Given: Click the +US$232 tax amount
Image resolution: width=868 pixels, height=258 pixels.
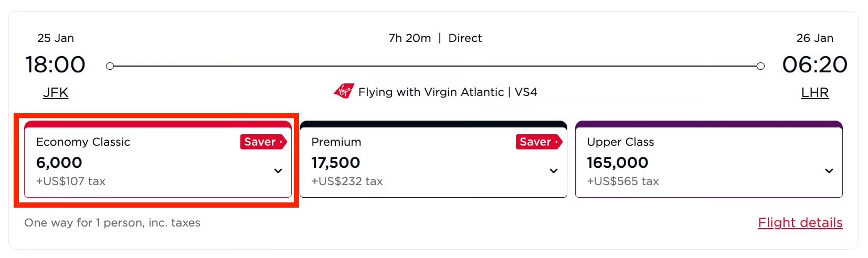Looking at the screenshot, I should point(347,181).
